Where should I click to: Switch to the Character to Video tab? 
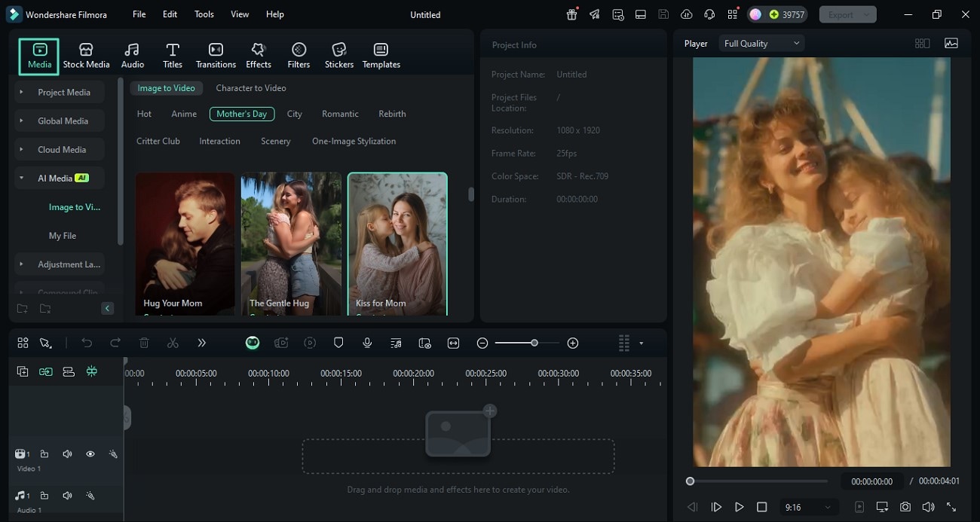[x=250, y=88]
